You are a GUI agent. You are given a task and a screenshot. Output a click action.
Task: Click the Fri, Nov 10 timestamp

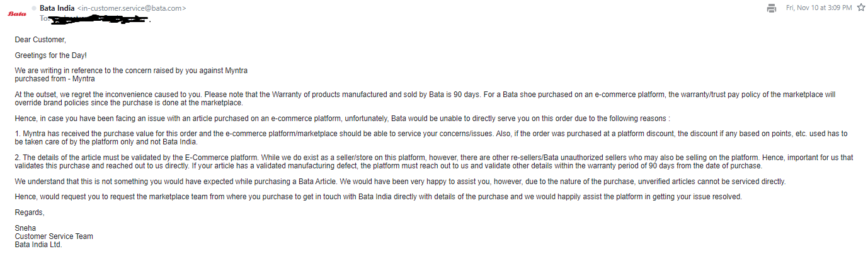point(819,8)
